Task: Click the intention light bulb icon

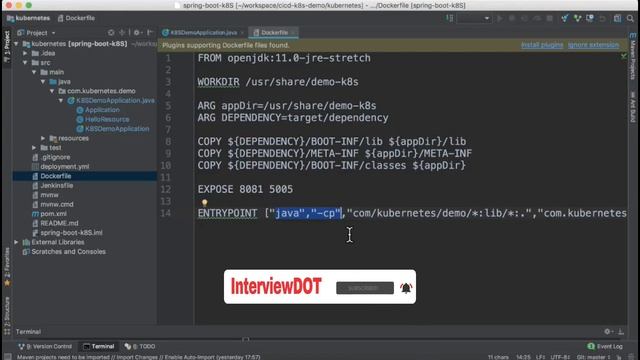Action: coord(204,202)
